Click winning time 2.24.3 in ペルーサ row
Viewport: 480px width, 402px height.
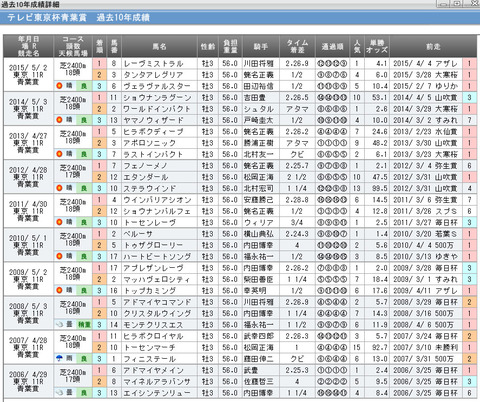[297, 234]
